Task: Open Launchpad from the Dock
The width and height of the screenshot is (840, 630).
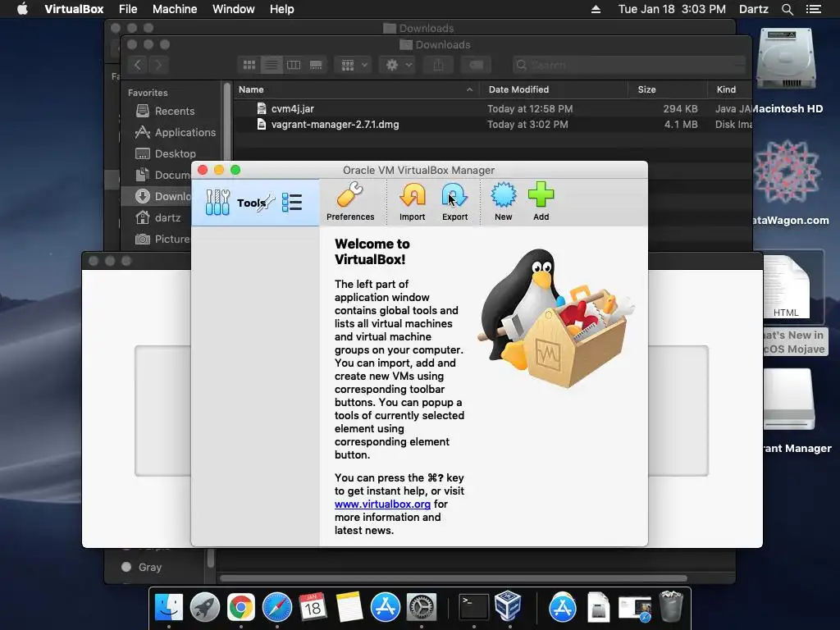Action: coord(204,607)
